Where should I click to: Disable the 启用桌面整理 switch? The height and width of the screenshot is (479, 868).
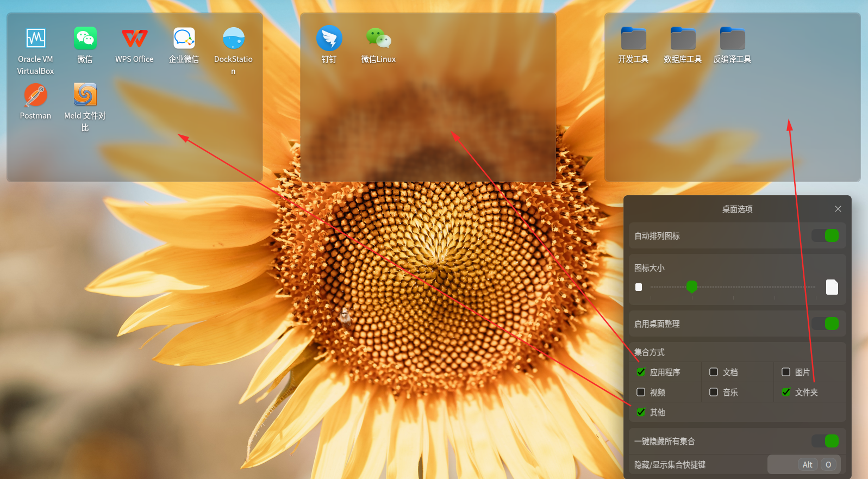[x=825, y=324]
